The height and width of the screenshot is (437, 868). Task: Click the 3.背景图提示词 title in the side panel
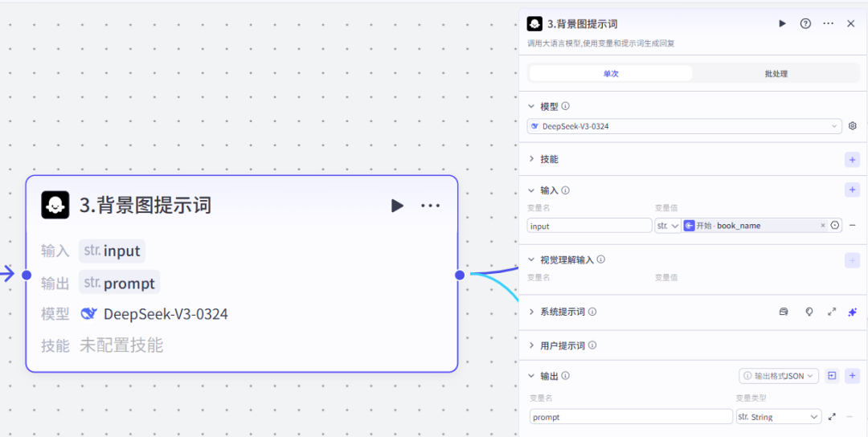click(583, 24)
